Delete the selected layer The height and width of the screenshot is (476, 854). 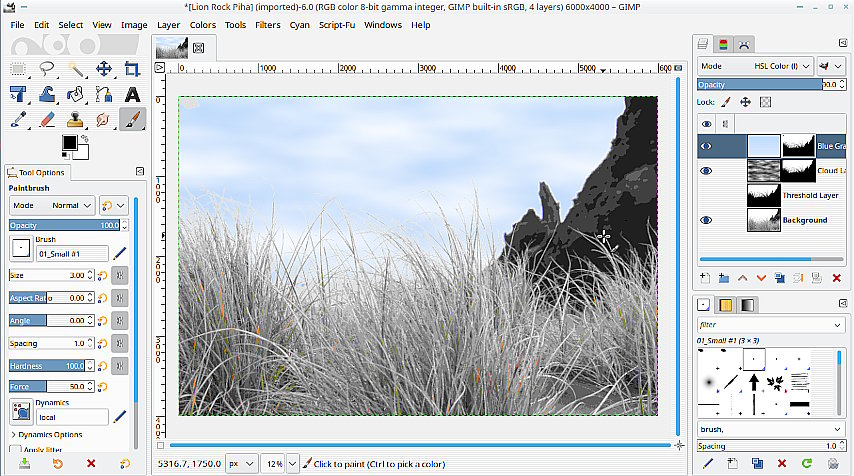pyautogui.click(x=837, y=278)
